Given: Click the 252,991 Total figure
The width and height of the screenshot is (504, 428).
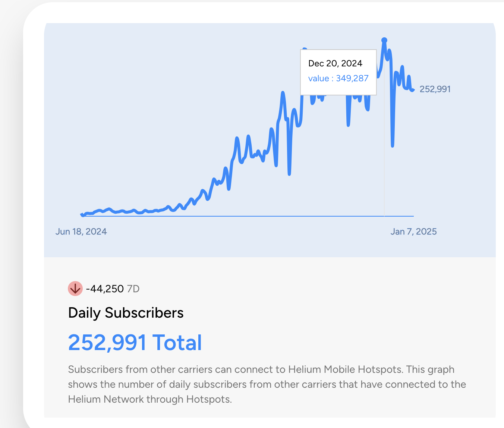Looking at the screenshot, I should [x=135, y=343].
